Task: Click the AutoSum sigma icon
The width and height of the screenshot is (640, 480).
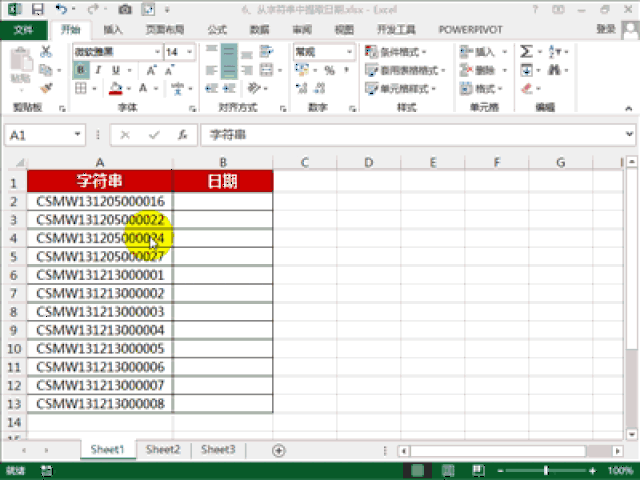Action: coord(526,51)
